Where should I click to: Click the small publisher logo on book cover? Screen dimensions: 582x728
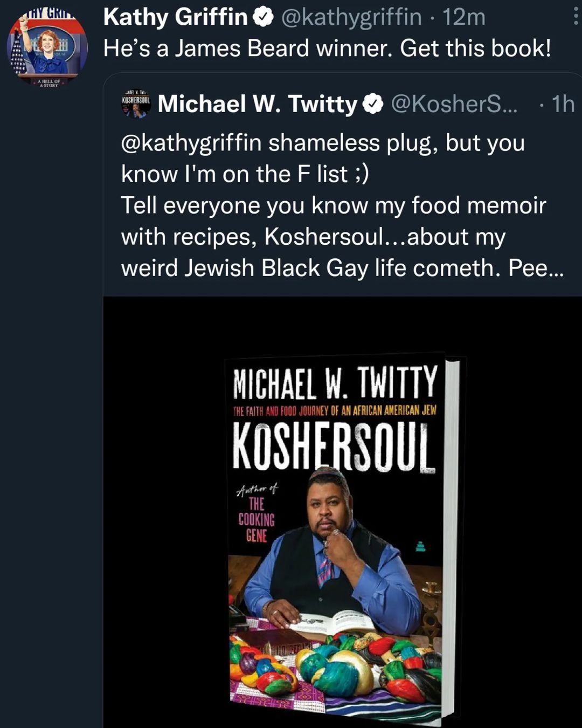421,547
